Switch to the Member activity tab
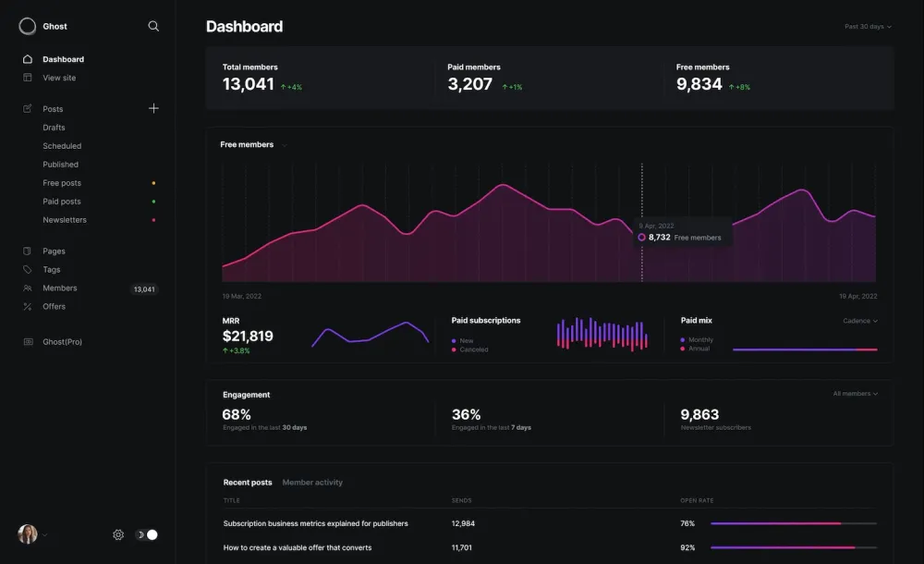The image size is (924, 564). (x=314, y=482)
